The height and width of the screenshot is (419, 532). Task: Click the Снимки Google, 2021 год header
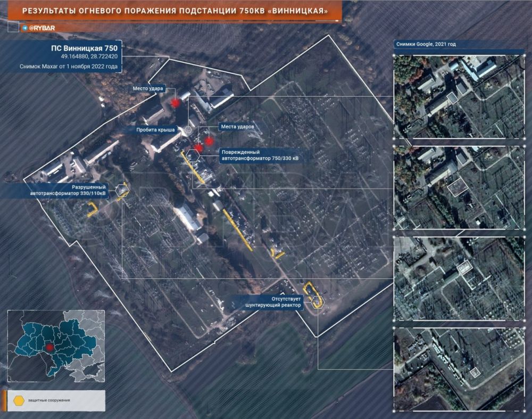[x=425, y=44]
